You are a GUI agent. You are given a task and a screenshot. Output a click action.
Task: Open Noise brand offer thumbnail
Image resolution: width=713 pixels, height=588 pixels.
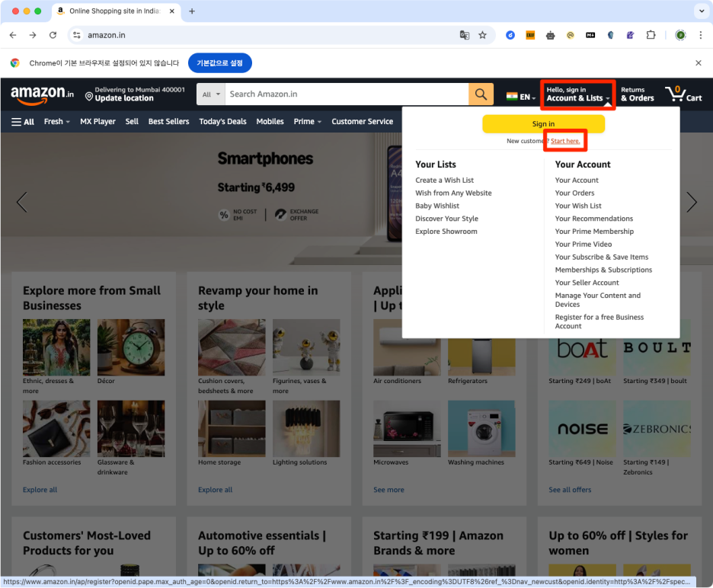[582, 428]
